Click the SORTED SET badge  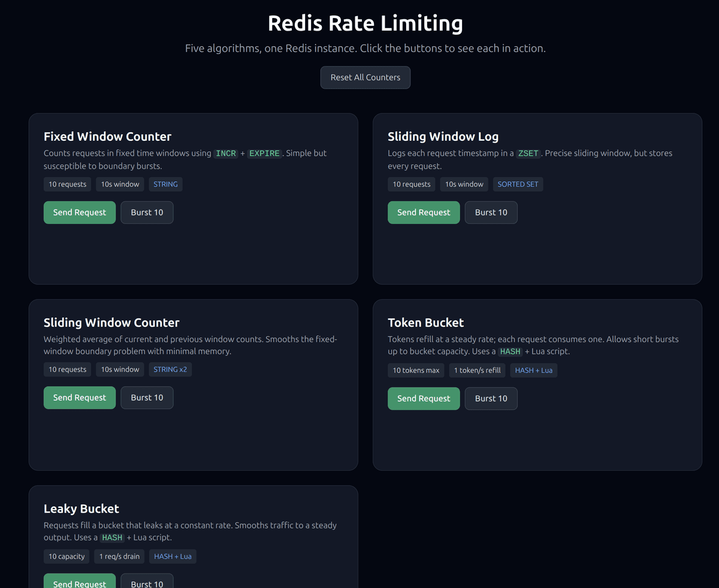click(x=518, y=184)
